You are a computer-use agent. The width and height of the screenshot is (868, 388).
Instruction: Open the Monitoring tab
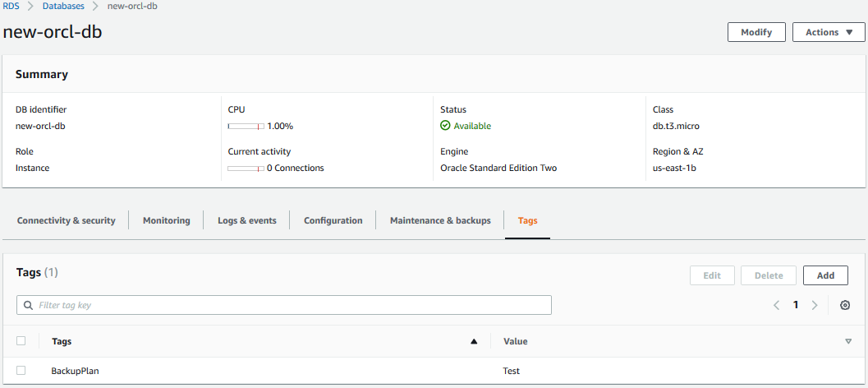(167, 220)
